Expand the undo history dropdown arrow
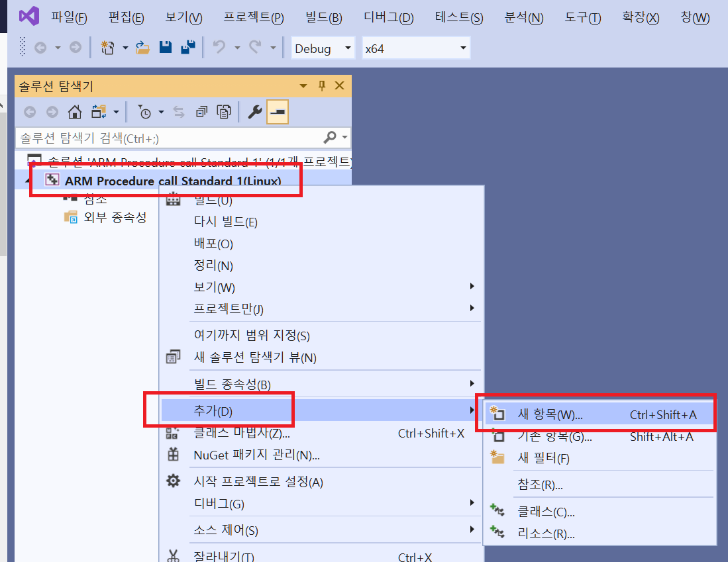This screenshot has height=562, width=728. pyautogui.click(x=237, y=48)
